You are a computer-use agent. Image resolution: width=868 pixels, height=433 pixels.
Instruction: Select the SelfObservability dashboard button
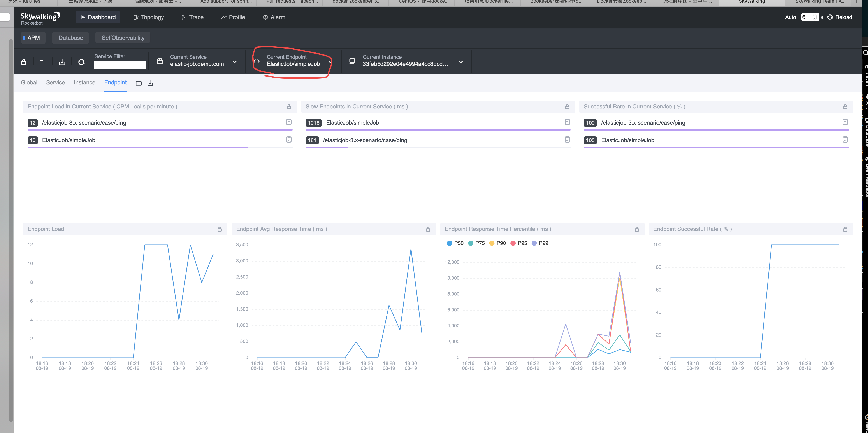point(123,38)
